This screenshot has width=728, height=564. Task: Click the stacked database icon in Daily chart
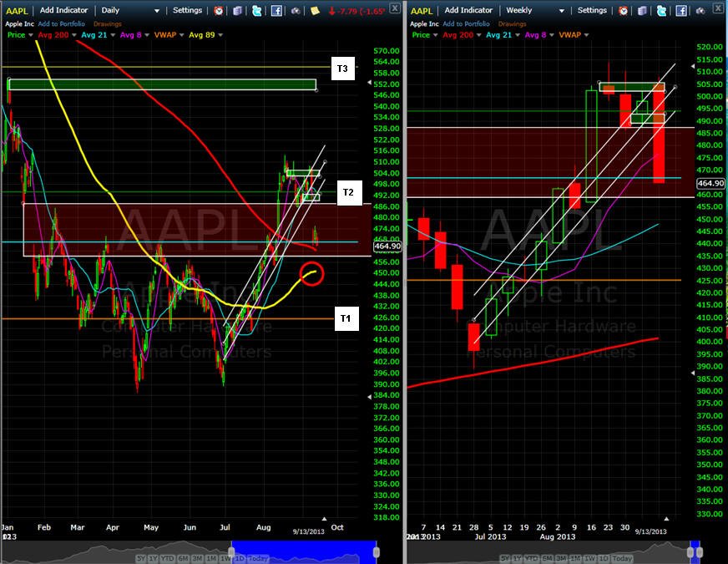pyautogui.click(x=237, y=10)
